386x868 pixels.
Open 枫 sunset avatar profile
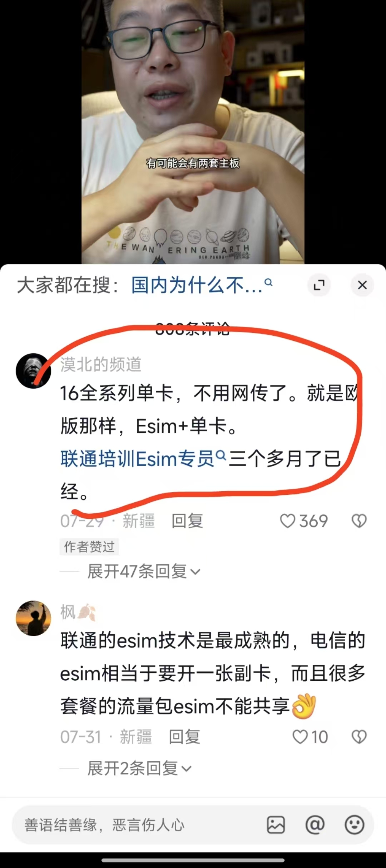coord(33,618)
